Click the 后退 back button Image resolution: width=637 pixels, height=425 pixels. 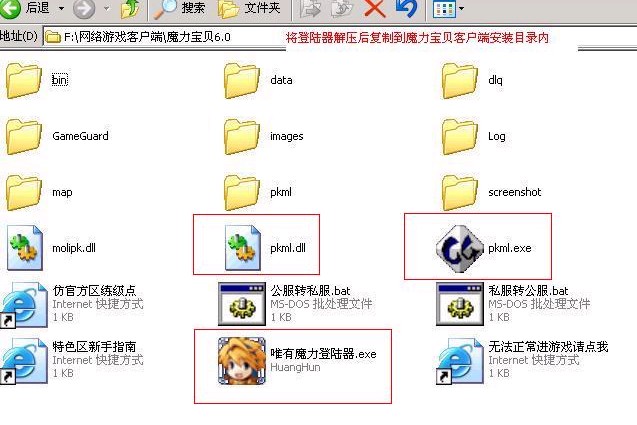click(25, 8)
